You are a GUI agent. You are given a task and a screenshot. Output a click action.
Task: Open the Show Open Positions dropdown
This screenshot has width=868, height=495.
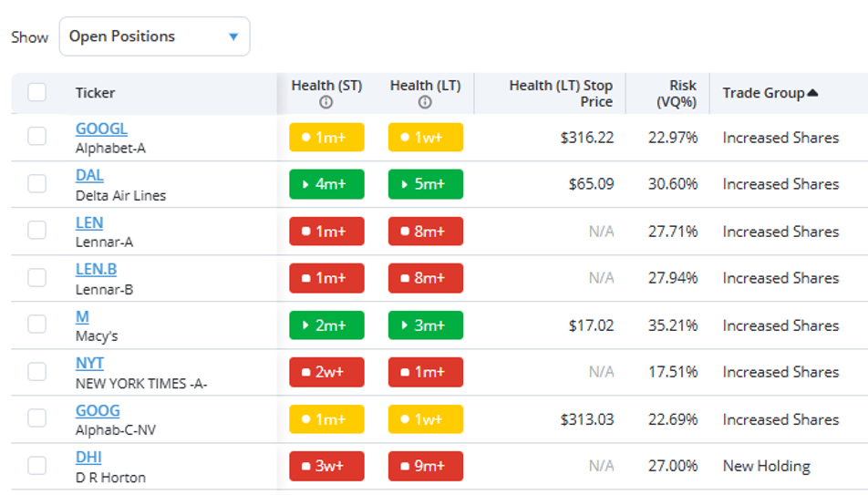click(x=154, y=36)
